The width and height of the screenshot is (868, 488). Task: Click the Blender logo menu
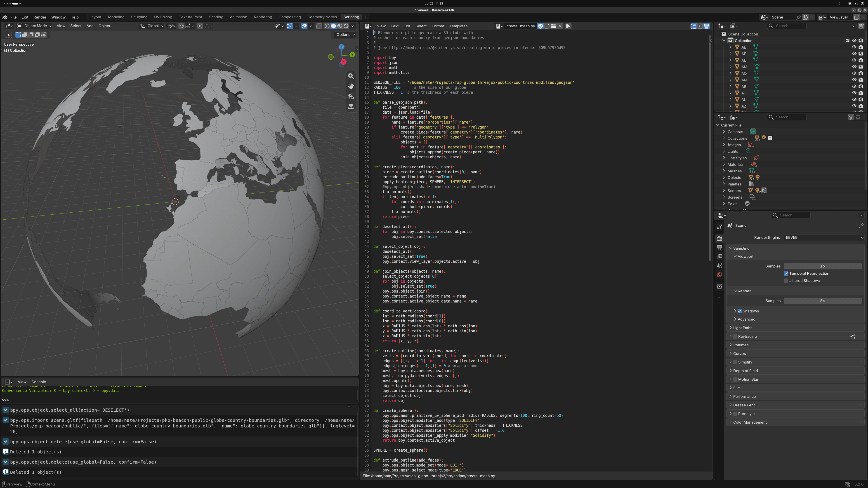point(5,17)
